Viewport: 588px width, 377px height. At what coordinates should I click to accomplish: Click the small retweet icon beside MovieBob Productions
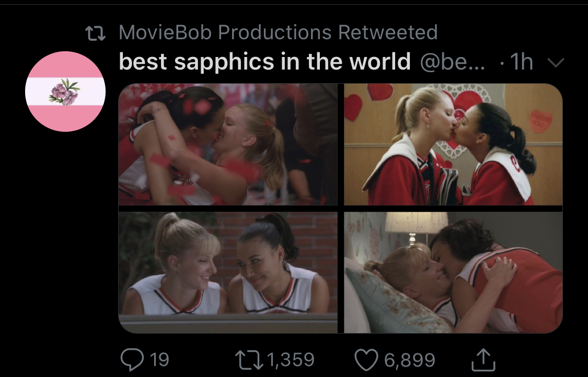(x=95, y=33)
